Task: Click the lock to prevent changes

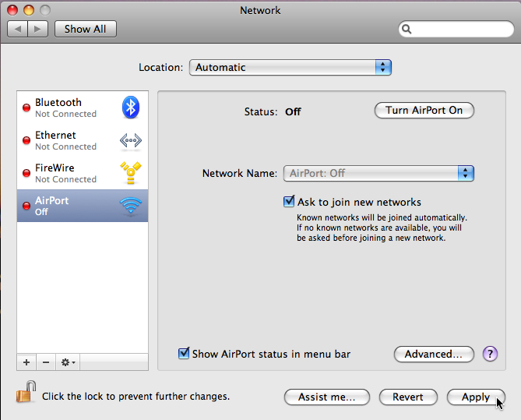Action: pos(26,392)
